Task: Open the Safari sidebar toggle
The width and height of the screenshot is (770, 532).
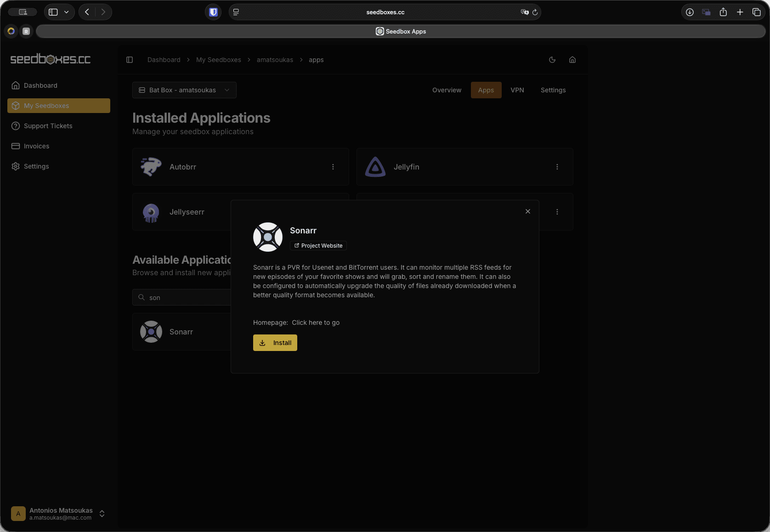Action: pos(53,12)
